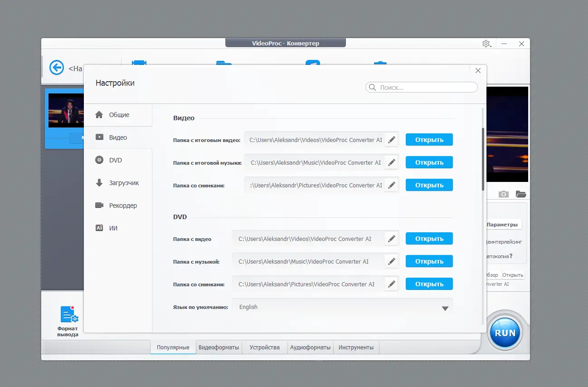
Task: Click the Pictures path in the Видео section
Action: 316,185
